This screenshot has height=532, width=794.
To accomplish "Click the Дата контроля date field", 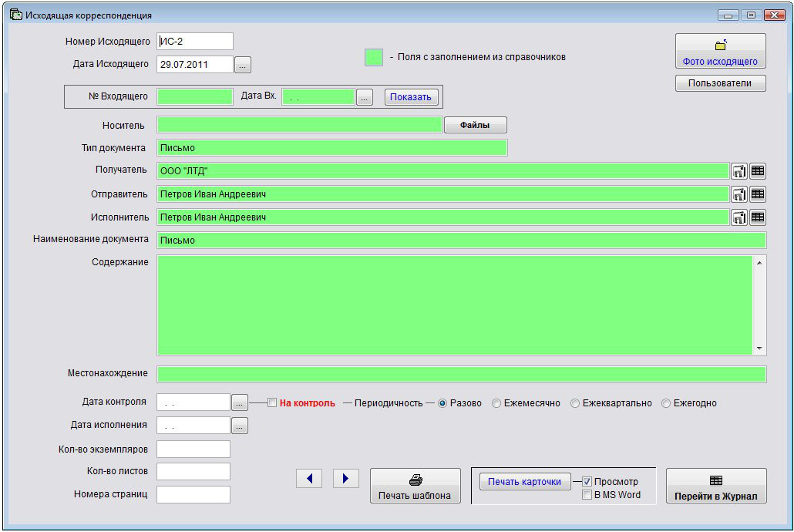I will tap(193, 402).
